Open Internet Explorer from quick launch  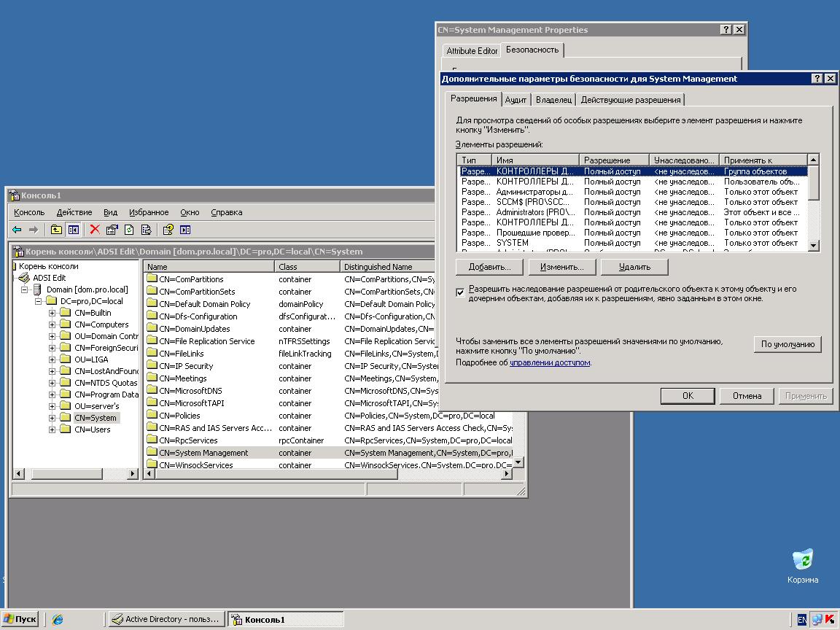tap(58, 619)
